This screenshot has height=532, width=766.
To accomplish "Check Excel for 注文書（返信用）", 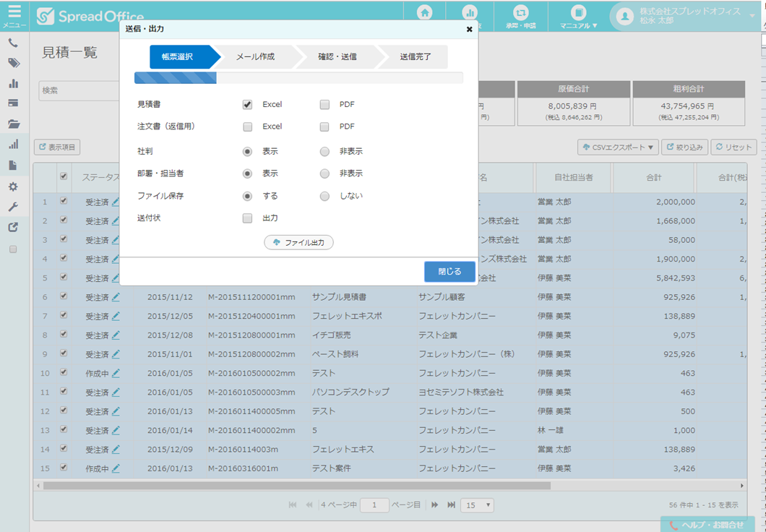I will (248, 126).
